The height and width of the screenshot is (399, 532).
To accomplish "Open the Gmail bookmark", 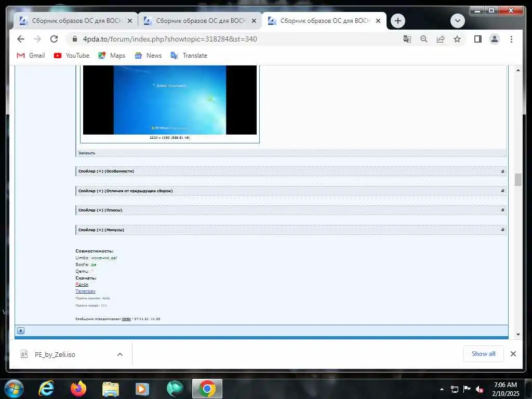I will point(31,55).
